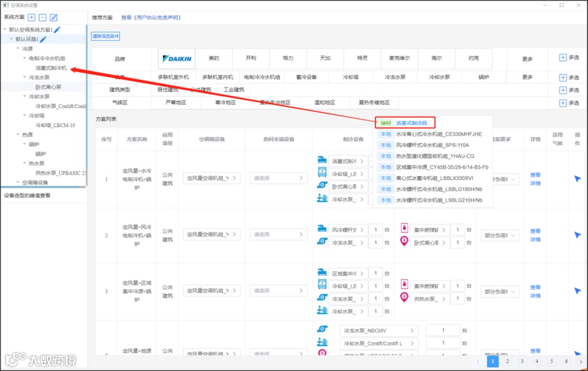The width and height of the screenshot is (588, 371).
Task: Click pump icon beside 冷冻水泵_NBCMV in row 4
Action: coord(322,329)
